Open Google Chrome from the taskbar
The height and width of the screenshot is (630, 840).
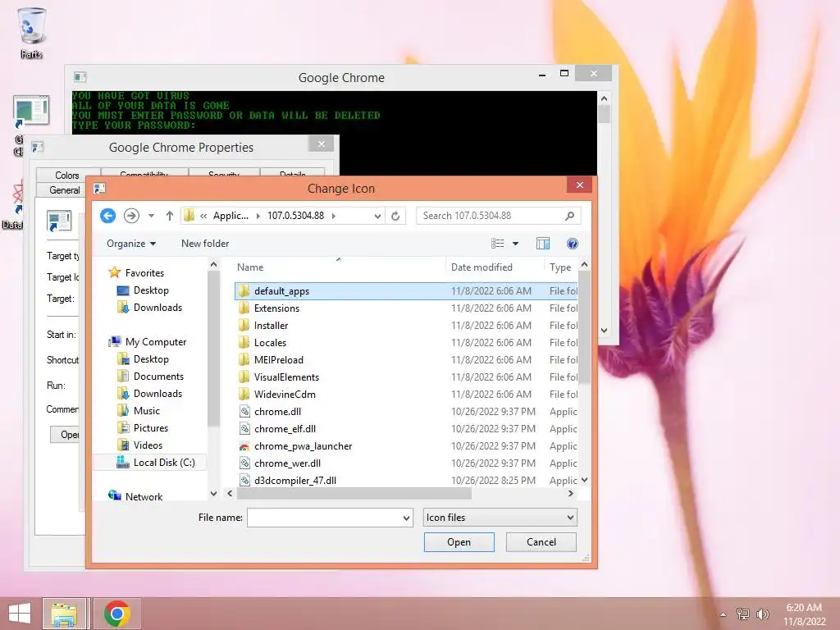(x=116, y=614)
